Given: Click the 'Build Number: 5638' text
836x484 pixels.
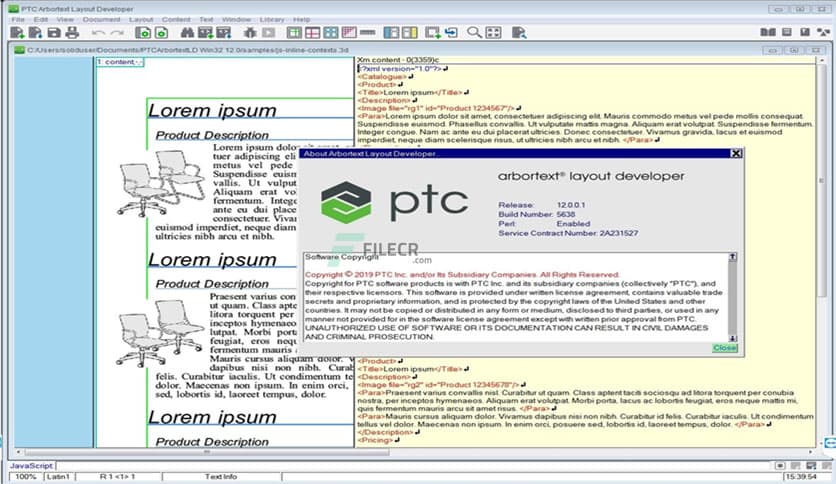Looking at the screenshot, I should (536, 214).
